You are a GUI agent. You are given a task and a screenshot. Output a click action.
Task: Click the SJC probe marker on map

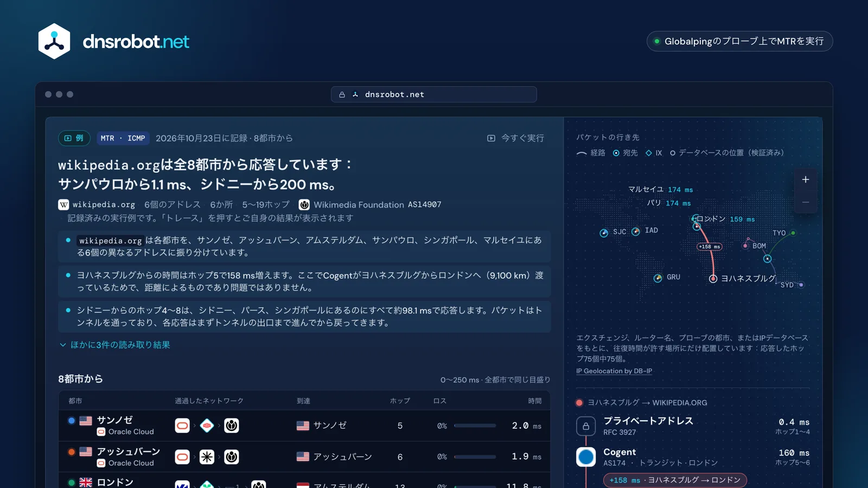pos(604,233)
